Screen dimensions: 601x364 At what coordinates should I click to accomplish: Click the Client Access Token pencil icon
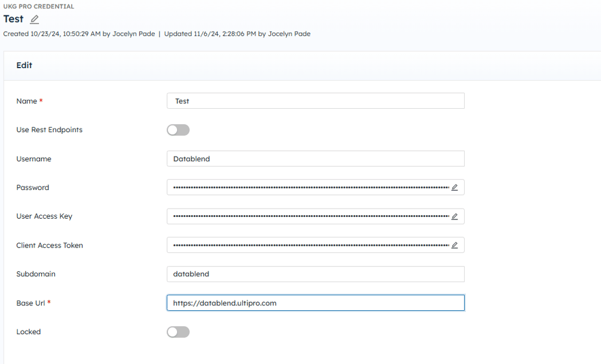(454, 245)
